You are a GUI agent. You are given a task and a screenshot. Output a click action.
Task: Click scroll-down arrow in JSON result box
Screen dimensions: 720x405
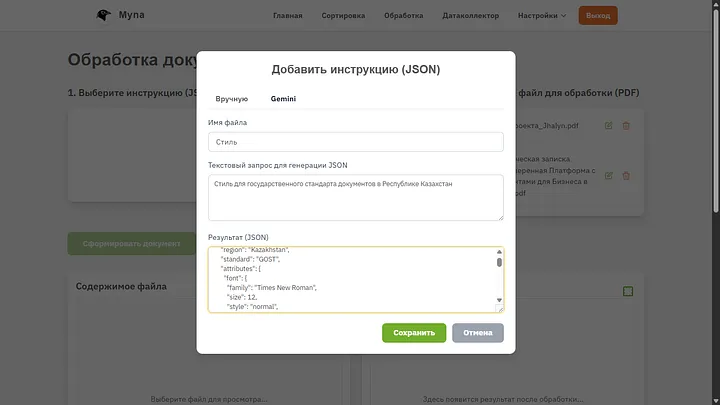(x=499, y=299)
